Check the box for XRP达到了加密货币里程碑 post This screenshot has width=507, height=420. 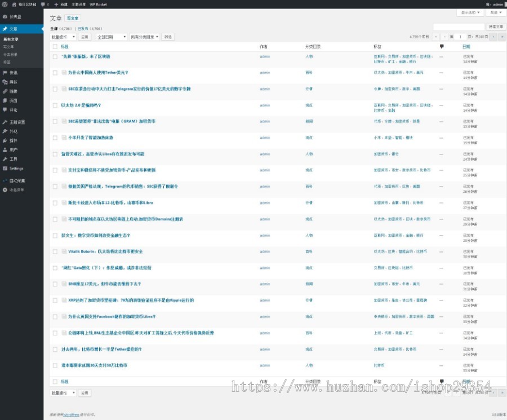tap(55, 300)
